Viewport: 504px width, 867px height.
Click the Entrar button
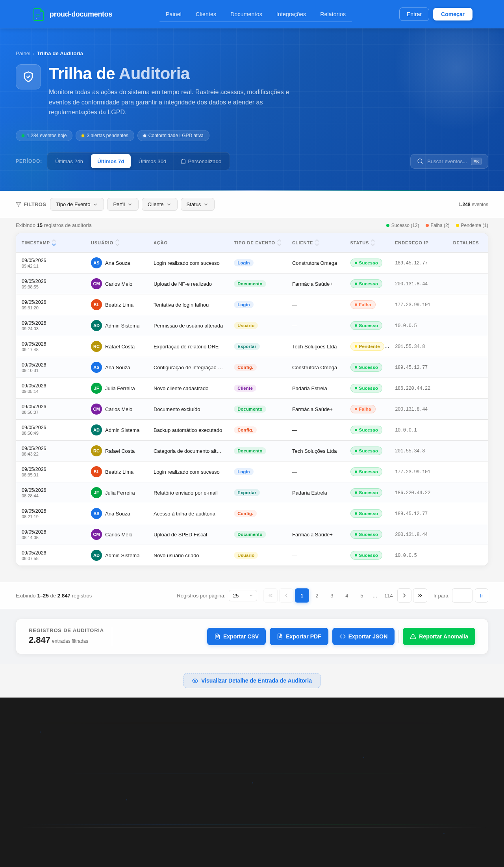click(x=414, y=14)
